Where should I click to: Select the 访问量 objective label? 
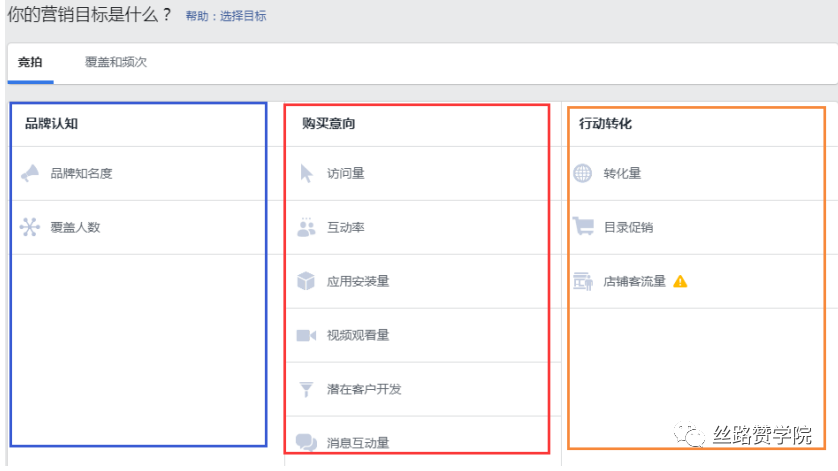pyautogui.click(x=346, y=173)
